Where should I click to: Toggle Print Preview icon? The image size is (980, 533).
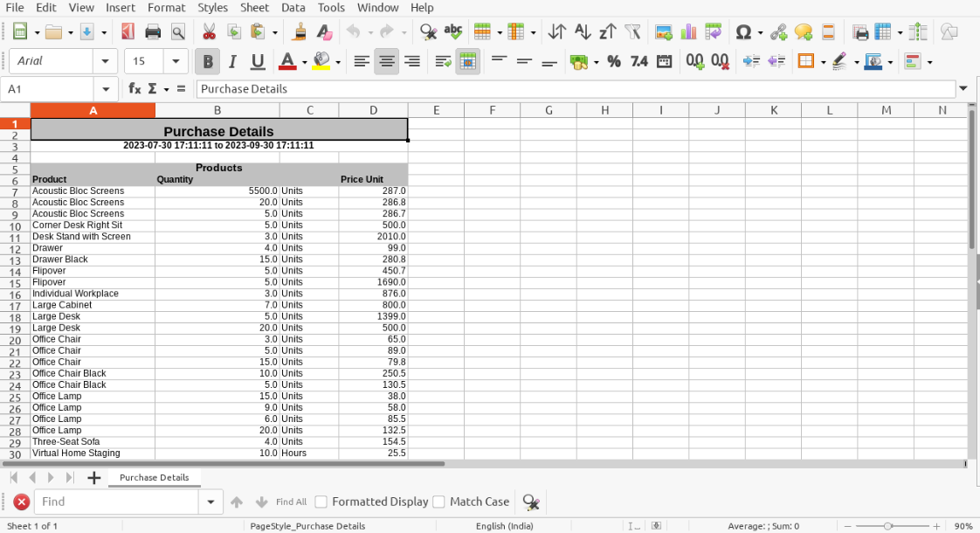178,31
